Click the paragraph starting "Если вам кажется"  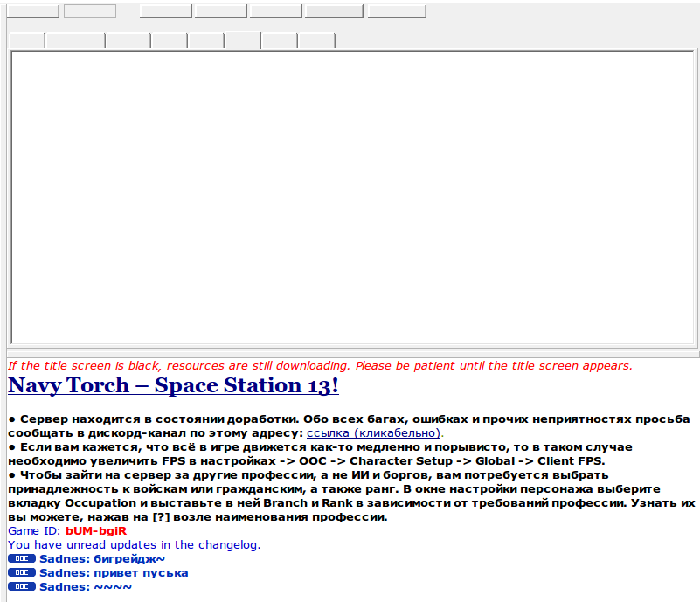(x=320, y=453)
